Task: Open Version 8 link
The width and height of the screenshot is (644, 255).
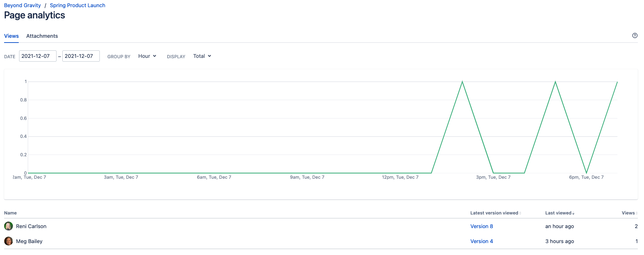Action: point(481,226)
